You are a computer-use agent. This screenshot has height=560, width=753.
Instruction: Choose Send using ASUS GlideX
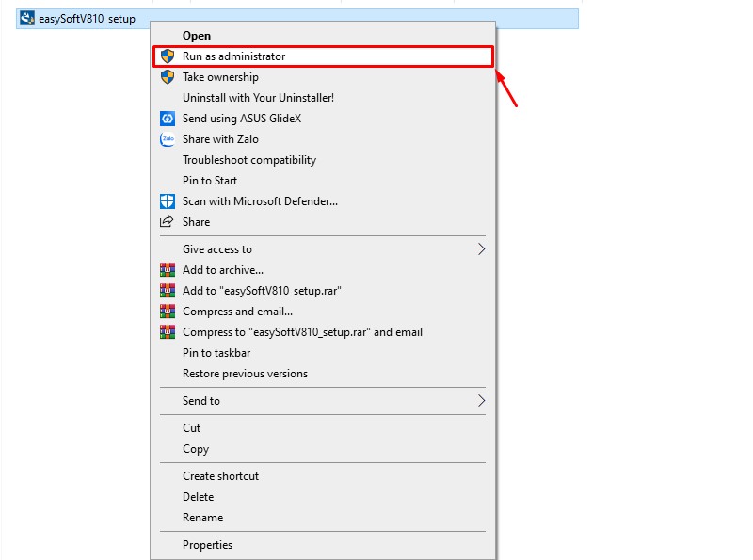pyautogui.click(x=323, y=119)
